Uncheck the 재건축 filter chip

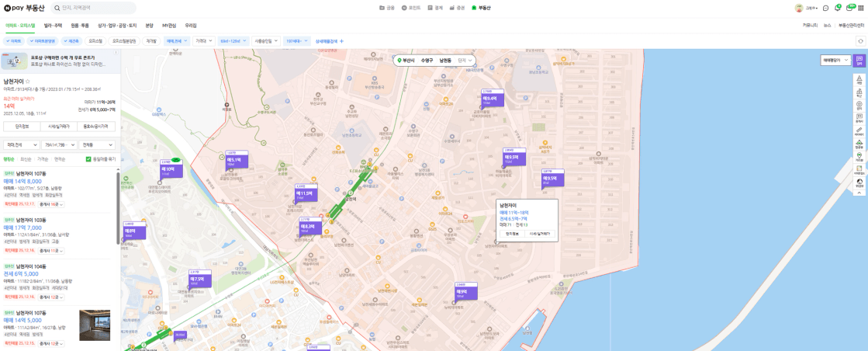tap(71, 41)
